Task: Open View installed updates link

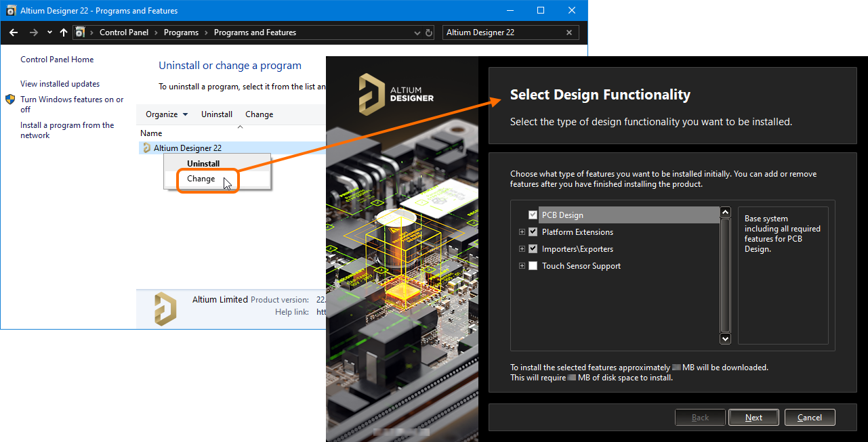Action: coord(60,84)
